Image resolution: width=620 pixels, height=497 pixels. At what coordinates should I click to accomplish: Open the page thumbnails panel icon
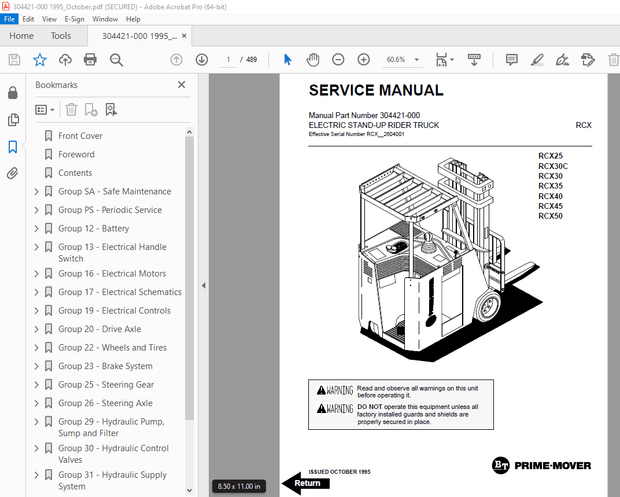13,120
